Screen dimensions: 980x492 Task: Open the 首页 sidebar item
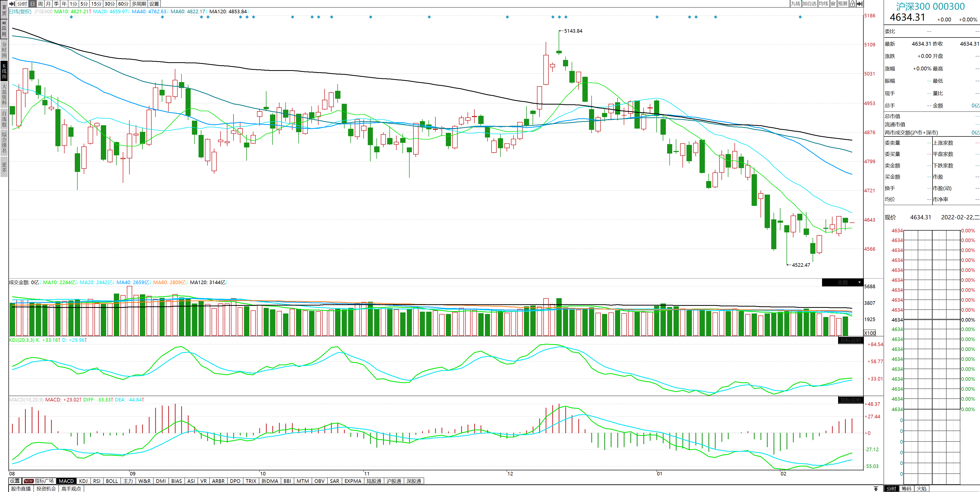tap(4, 10)
